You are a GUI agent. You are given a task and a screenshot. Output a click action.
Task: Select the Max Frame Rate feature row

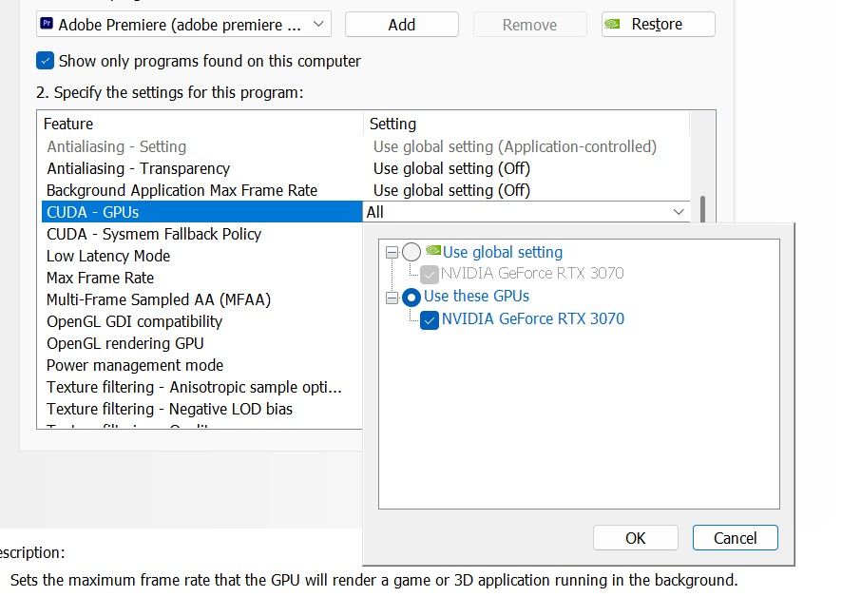pos(100,278)
